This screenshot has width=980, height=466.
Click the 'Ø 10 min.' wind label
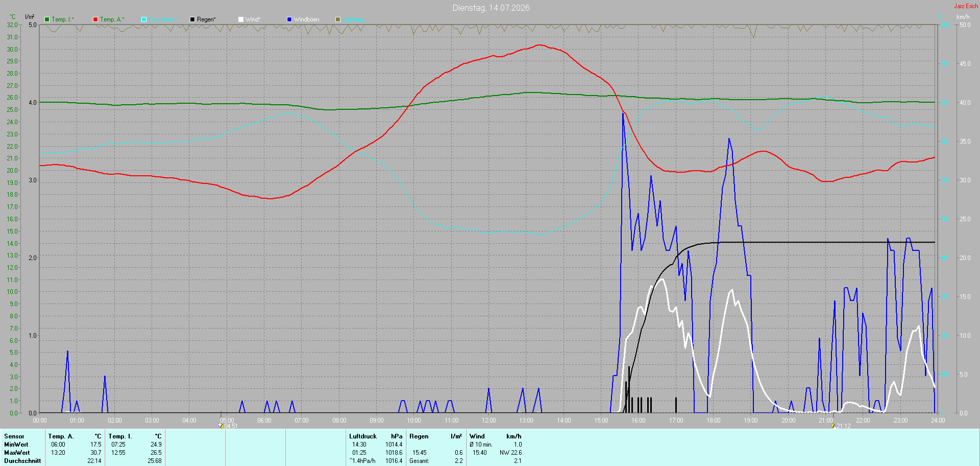(x=481, y=445)
